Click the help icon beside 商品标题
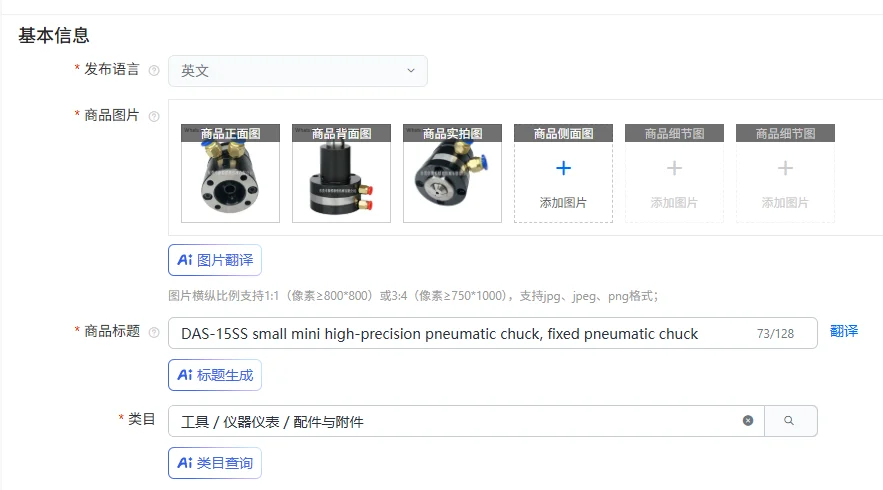This screenshot has width=883, height=490. (154, 333)
